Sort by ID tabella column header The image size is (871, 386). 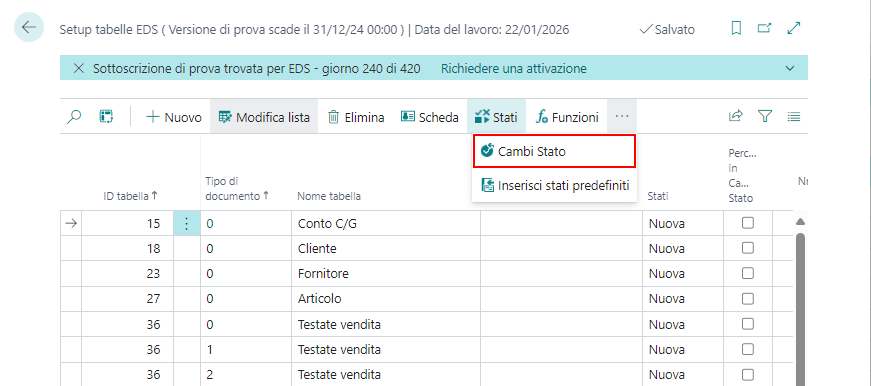131,195
